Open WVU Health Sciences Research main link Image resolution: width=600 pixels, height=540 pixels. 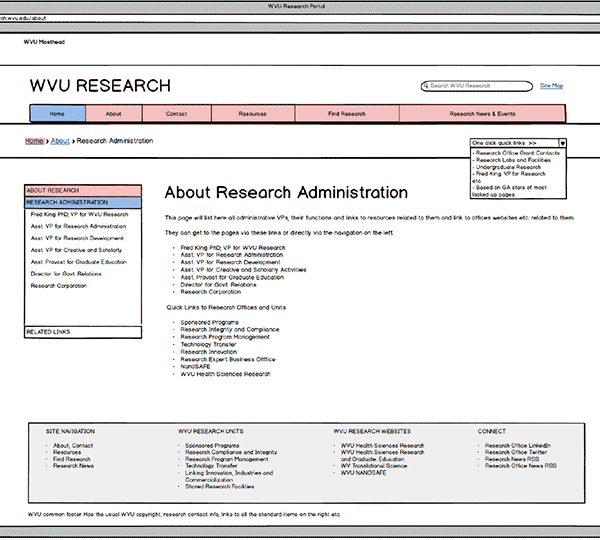pyautogui.click(x=226, y=374)
